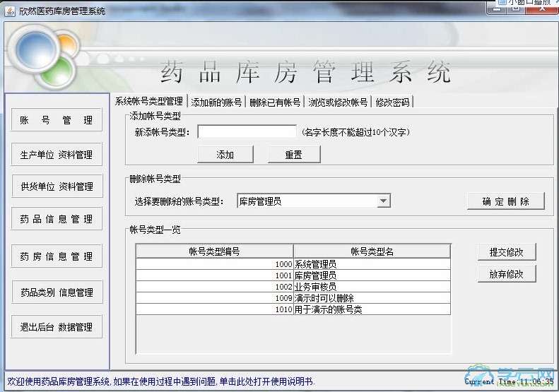The height and width of the screenshot is (392, 559).
Task: Open the 账号管理 sidebar section
Action: point(57,120)
